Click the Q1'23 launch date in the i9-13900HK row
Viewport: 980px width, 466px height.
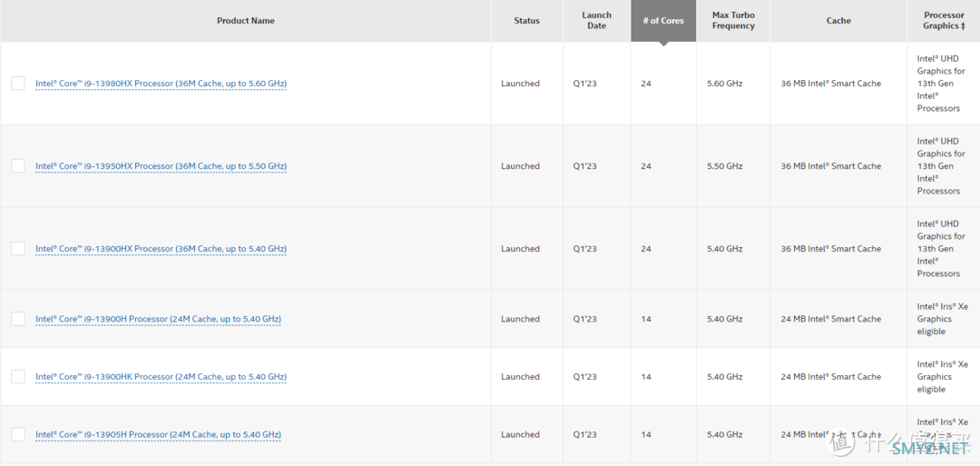point(585,377)
